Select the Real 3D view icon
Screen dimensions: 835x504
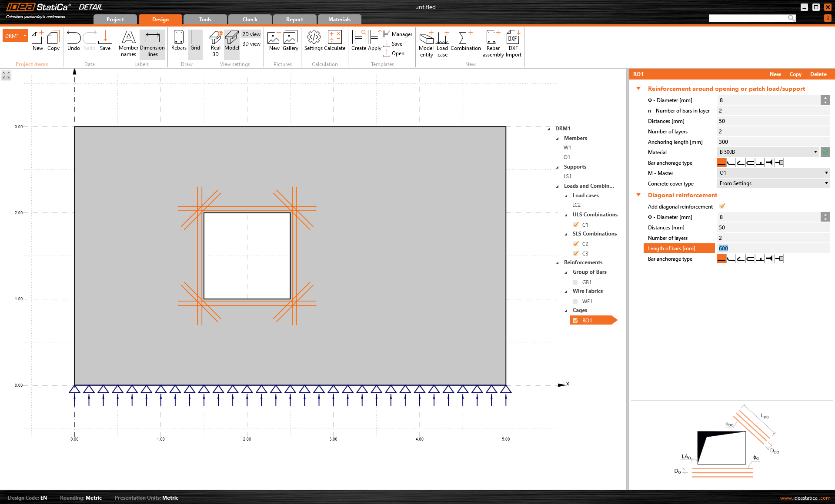coord(215,42)
